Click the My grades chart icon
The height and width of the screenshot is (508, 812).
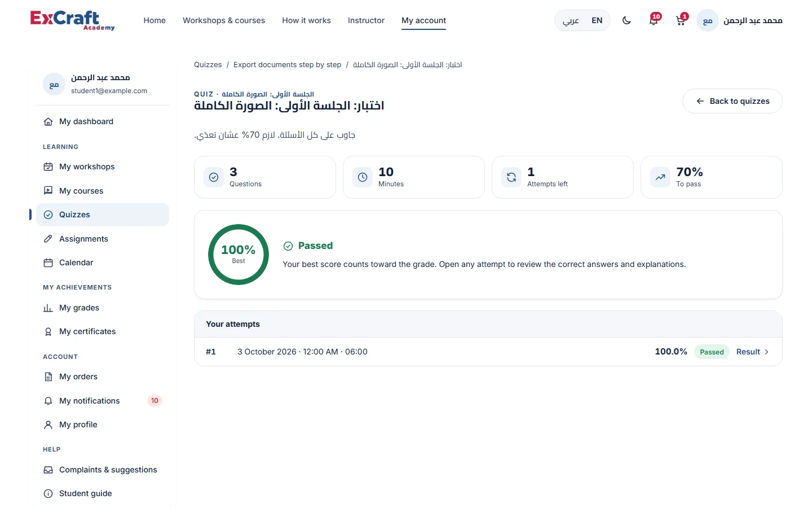48,308
